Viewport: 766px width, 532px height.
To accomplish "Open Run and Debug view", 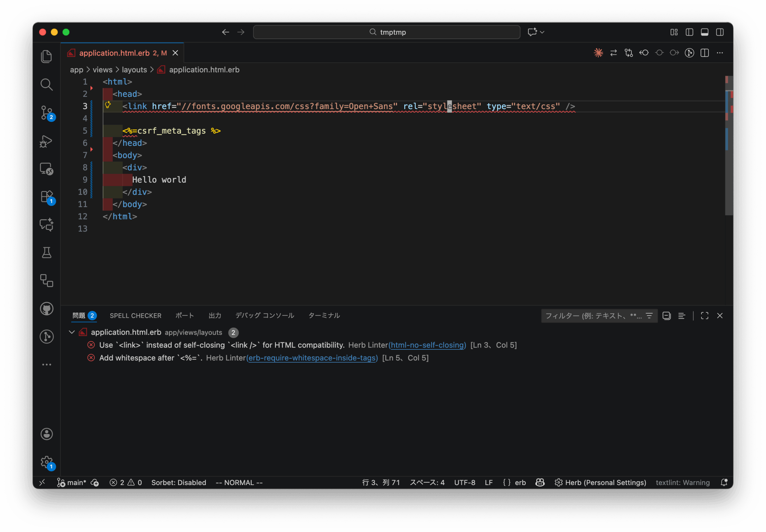I will [x=46, y=141].
